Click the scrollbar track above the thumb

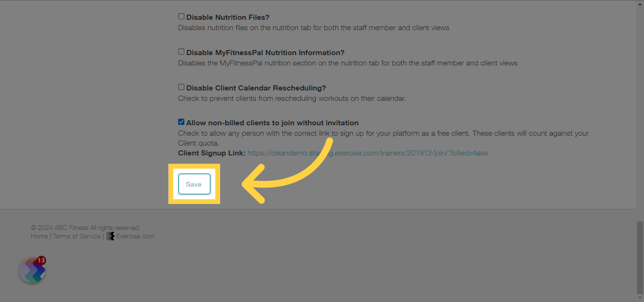pyautogui.click(x=640, y=111)
